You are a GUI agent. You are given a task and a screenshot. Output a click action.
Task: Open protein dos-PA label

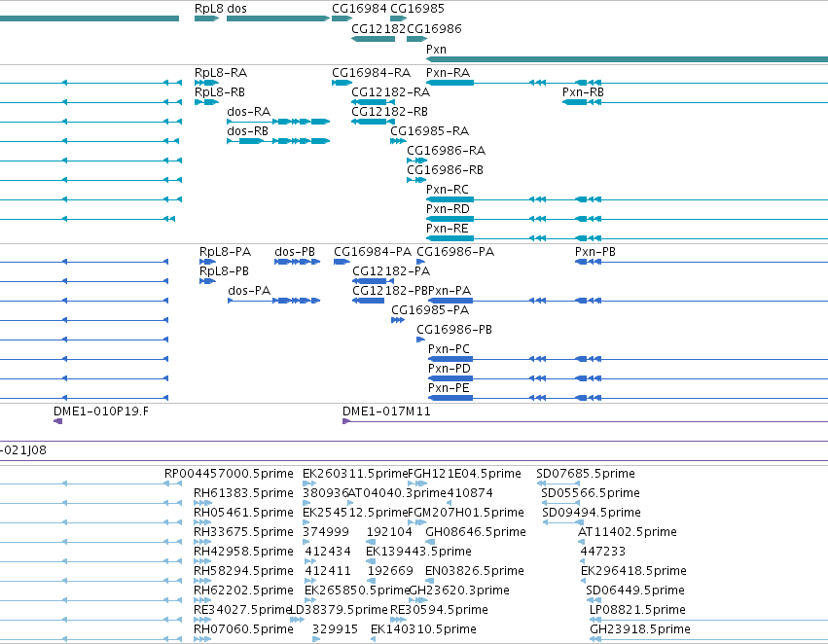coord(249,291)
